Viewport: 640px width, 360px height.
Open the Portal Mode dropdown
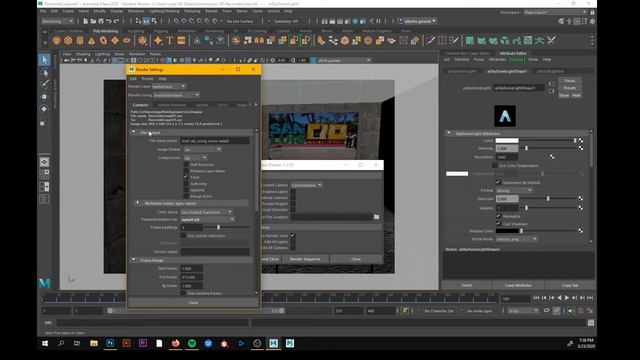click(x=516, y=239)
